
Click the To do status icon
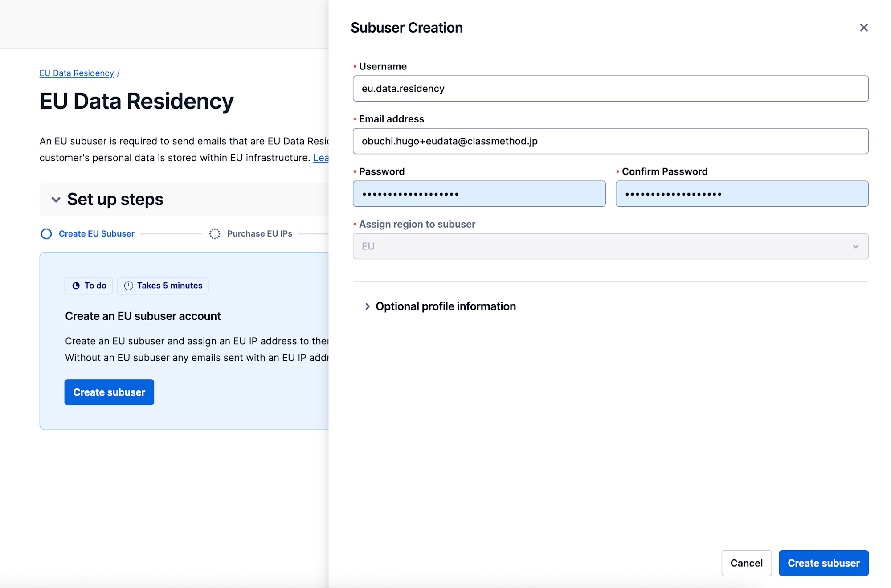pyautogui.click(x=76, y=286)
